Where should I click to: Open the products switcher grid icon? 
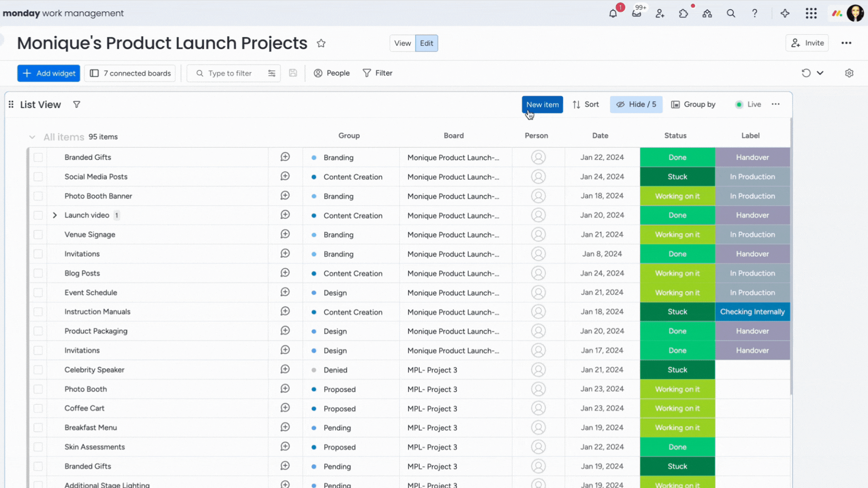point(811,14)
